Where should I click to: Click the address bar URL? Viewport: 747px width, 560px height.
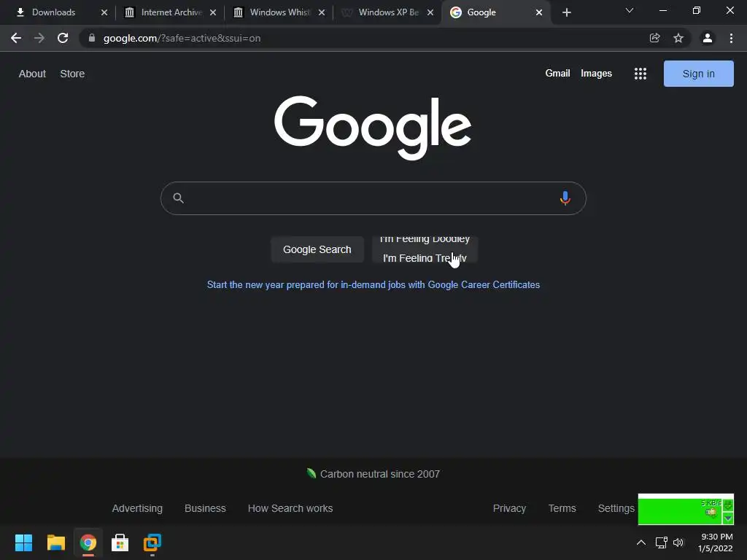coord(182,38)
